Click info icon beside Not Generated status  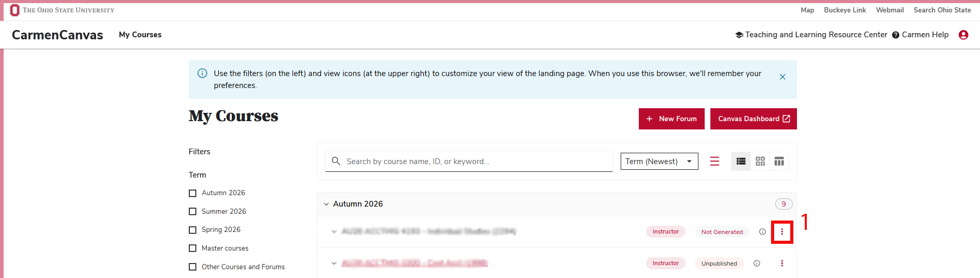click(762, 232)
